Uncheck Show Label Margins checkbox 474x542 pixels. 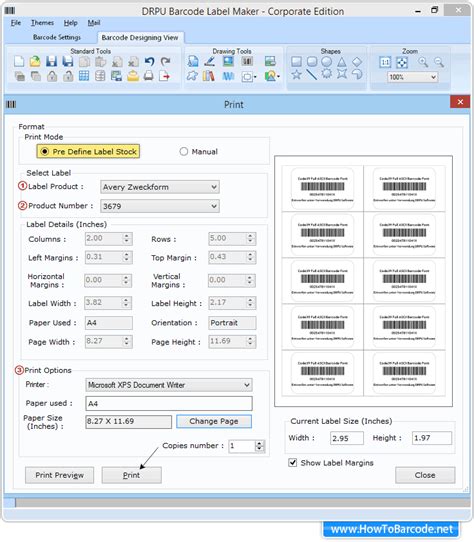pos(292,462)
